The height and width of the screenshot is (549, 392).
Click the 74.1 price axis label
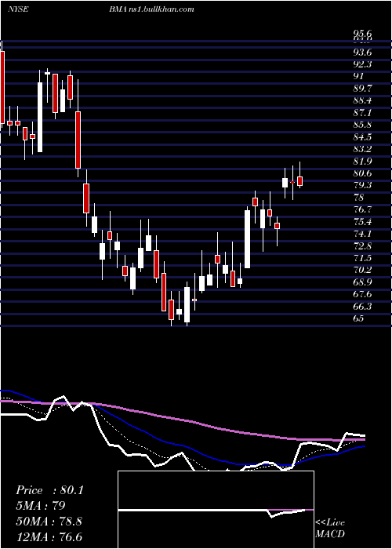[x=362, y=234]
